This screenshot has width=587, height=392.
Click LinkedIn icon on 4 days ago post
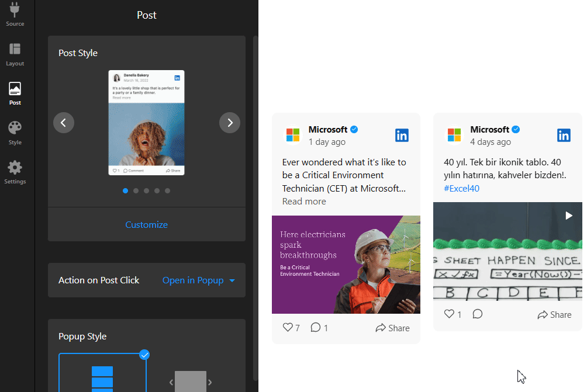coord(564,136)
